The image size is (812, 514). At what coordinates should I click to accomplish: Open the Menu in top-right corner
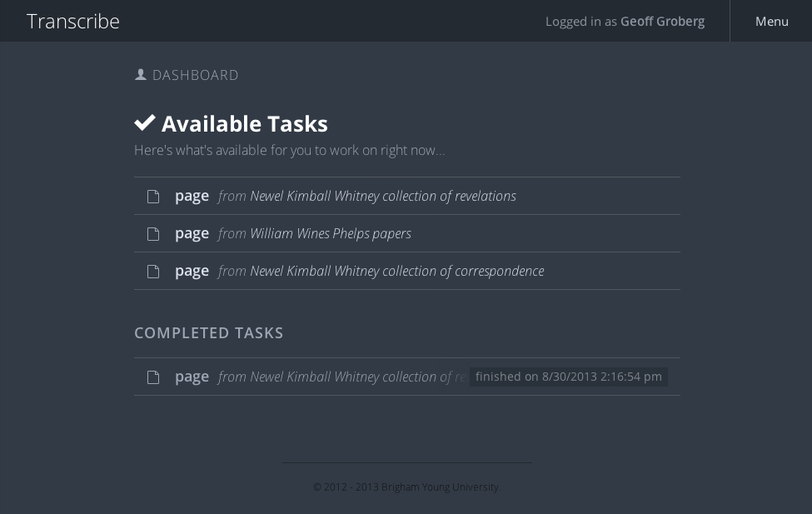click(x=771, y=22)
